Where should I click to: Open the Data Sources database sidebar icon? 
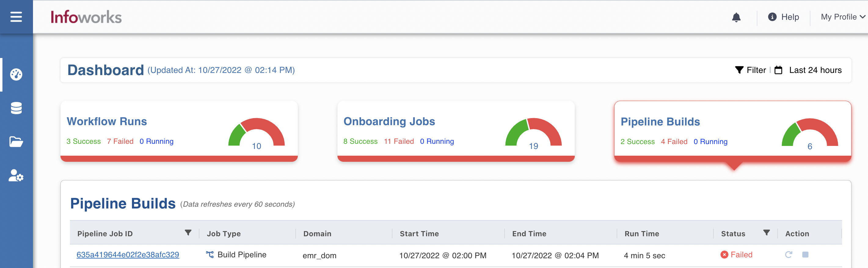(16, 108)
